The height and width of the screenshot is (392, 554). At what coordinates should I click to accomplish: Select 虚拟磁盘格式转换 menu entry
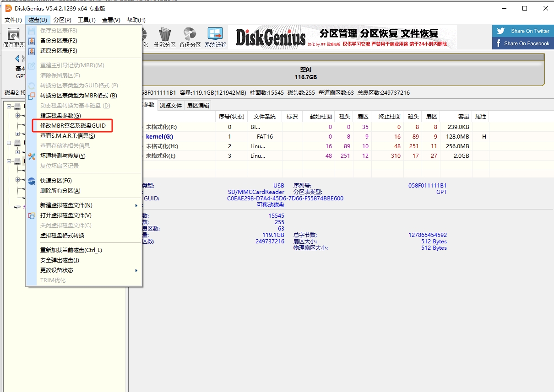(84, 236)
